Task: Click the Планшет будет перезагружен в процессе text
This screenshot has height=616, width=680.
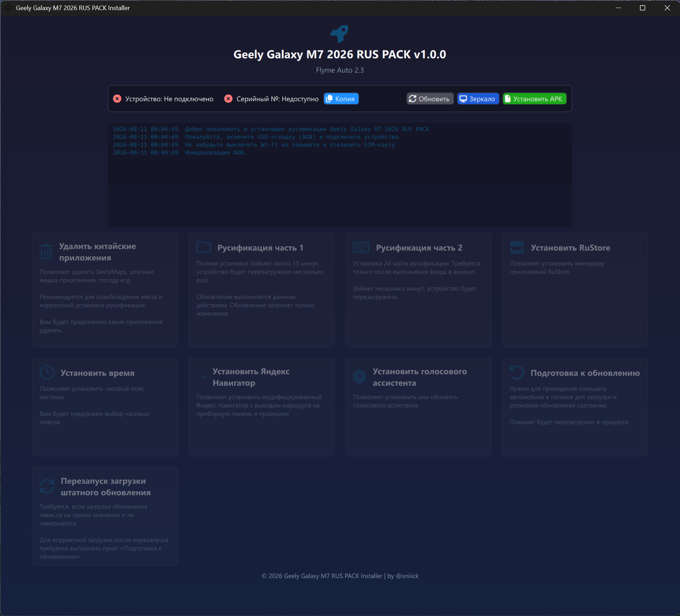Action: point(570,422)
